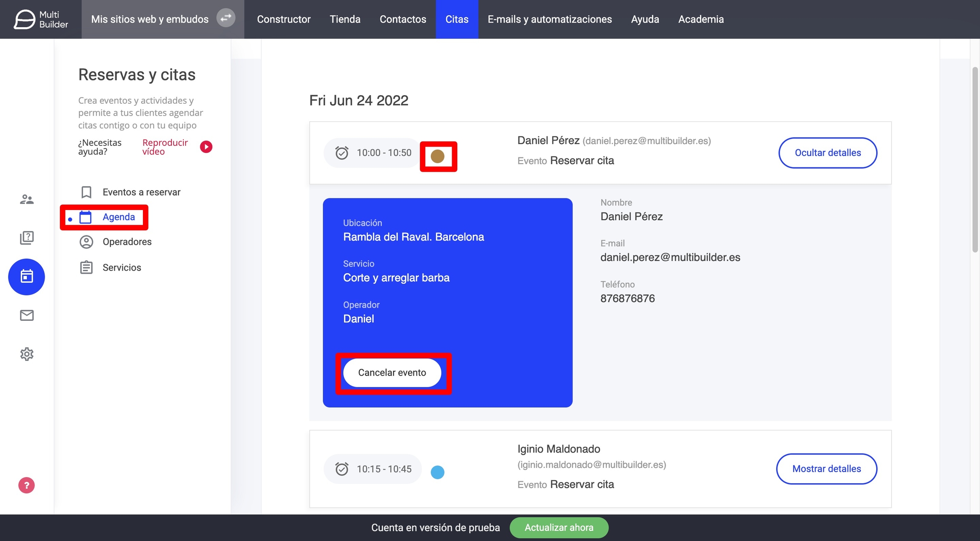Expand Iginio Maldonado appointment details
Image resolution: width=980 pixels, height=541 pixels.
tap(826, 469)
